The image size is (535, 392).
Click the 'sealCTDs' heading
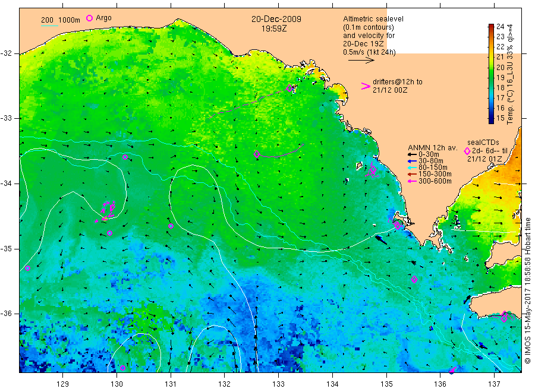point(483,143)
